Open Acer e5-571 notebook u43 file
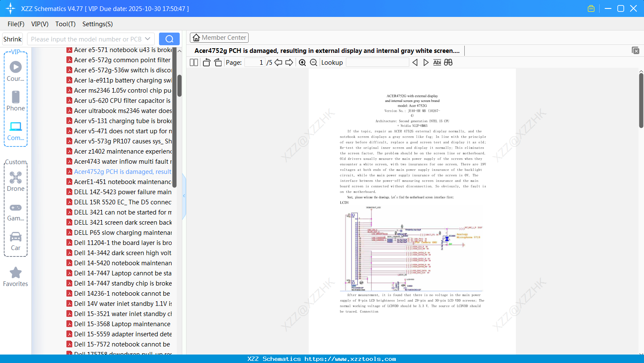 coord(123,50)
